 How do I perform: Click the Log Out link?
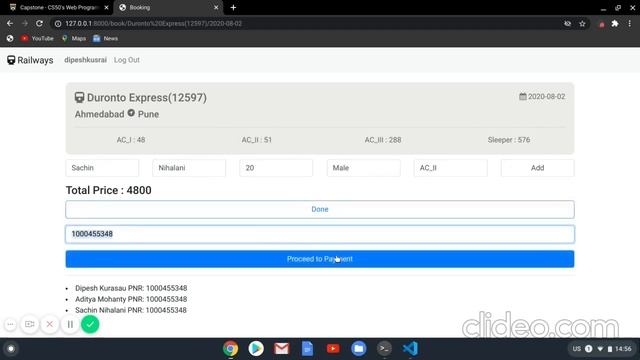[x=127, y=60]
